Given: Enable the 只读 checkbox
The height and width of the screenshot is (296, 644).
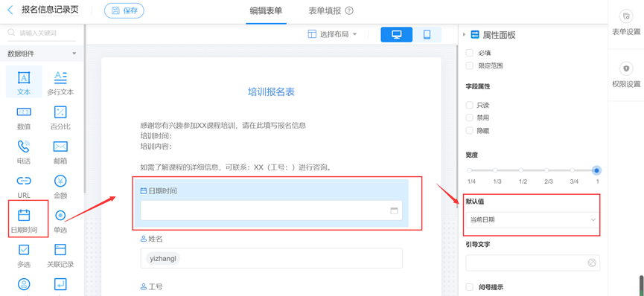Looking at the screenshot, I should click(470, 105).
